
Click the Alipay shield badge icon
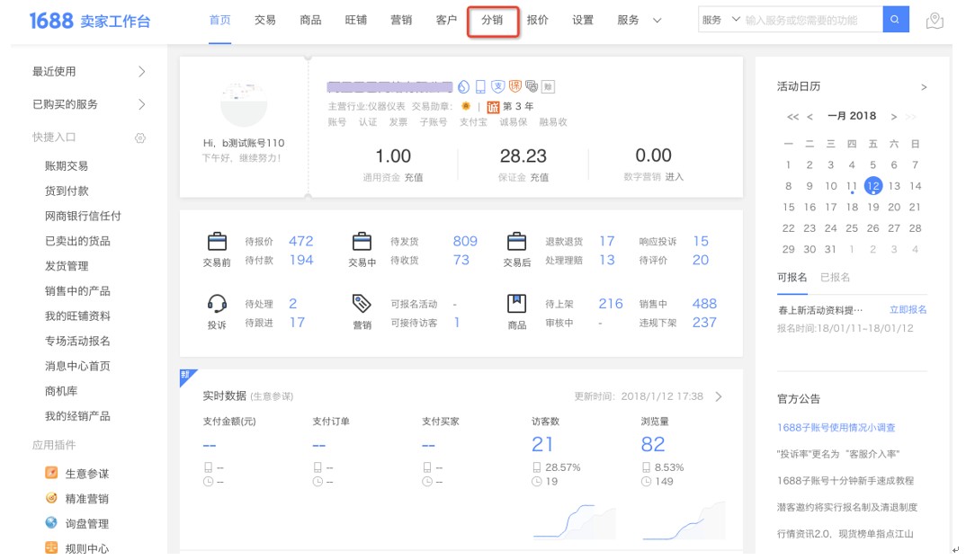(x=497, y=87)
